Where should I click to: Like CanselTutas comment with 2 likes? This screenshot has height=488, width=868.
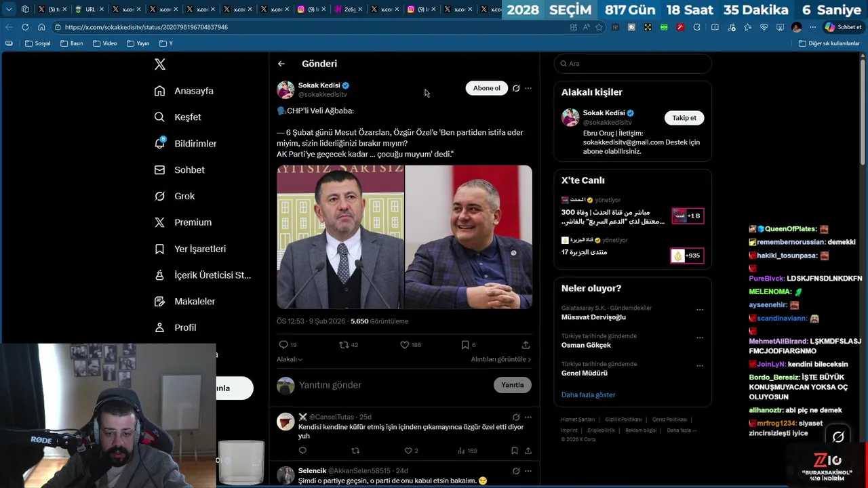[411, 451]
